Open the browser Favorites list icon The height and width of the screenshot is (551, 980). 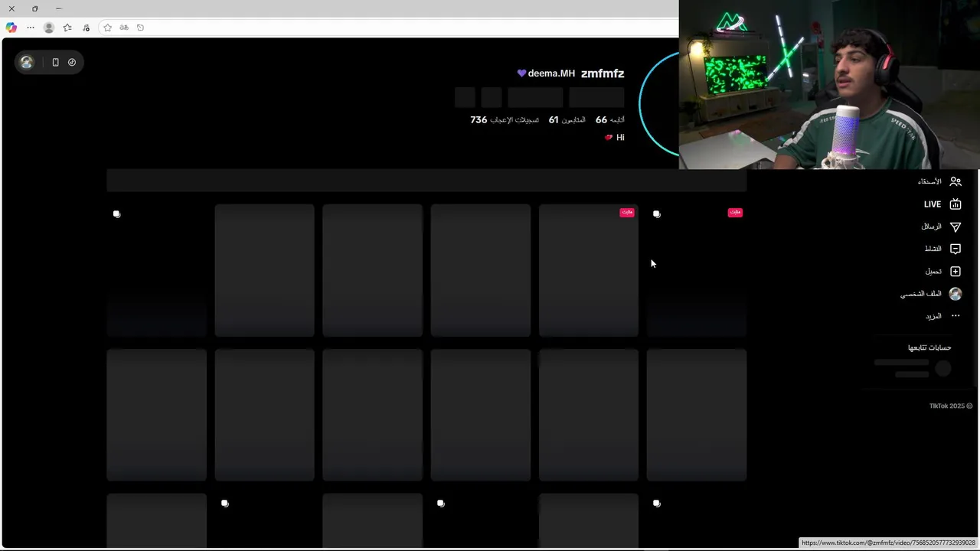(x=67, y=28)
